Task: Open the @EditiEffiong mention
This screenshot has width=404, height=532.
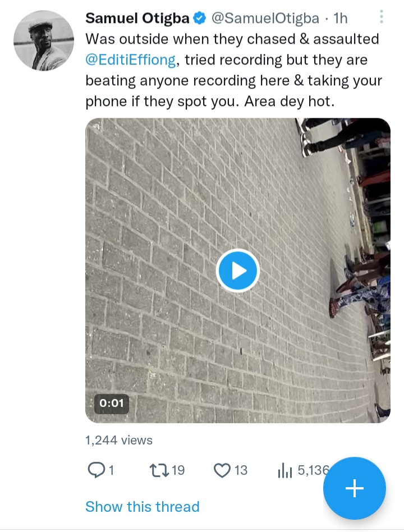Action: click(x=130, y=60)
